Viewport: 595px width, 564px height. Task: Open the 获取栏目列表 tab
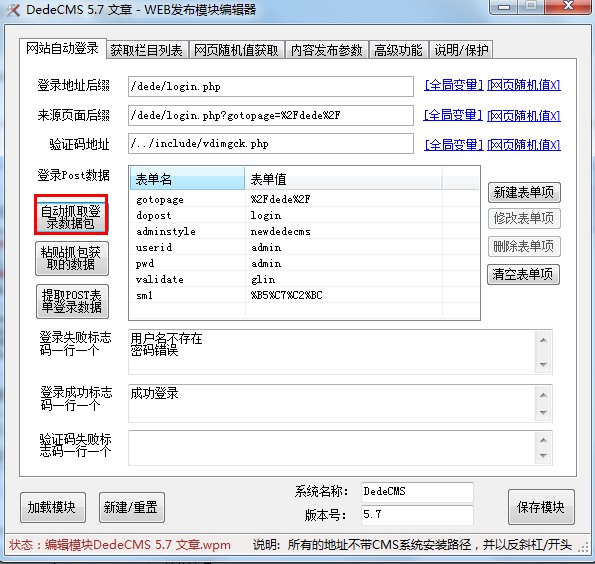[x=146, y=50]
